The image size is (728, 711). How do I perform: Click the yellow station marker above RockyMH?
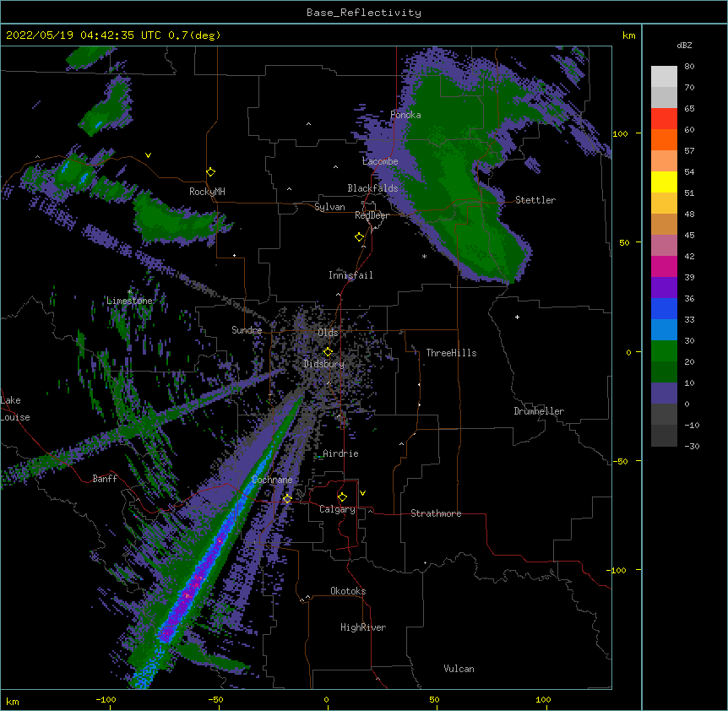[210, 172]
